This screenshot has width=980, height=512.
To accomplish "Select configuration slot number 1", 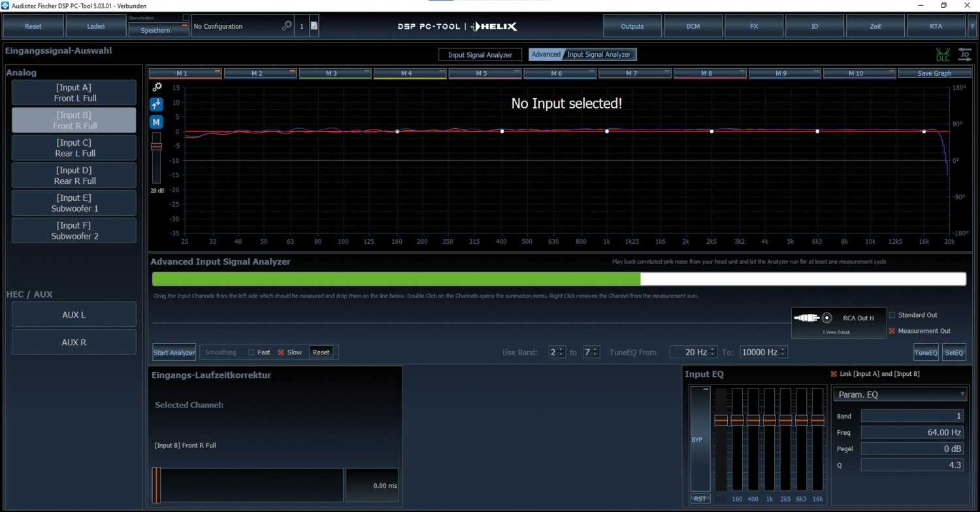I will point(301,26).
